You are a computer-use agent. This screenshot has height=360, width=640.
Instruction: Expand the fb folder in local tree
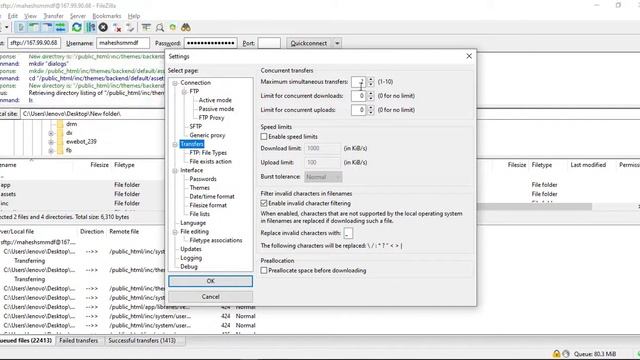tap(51, 151)
